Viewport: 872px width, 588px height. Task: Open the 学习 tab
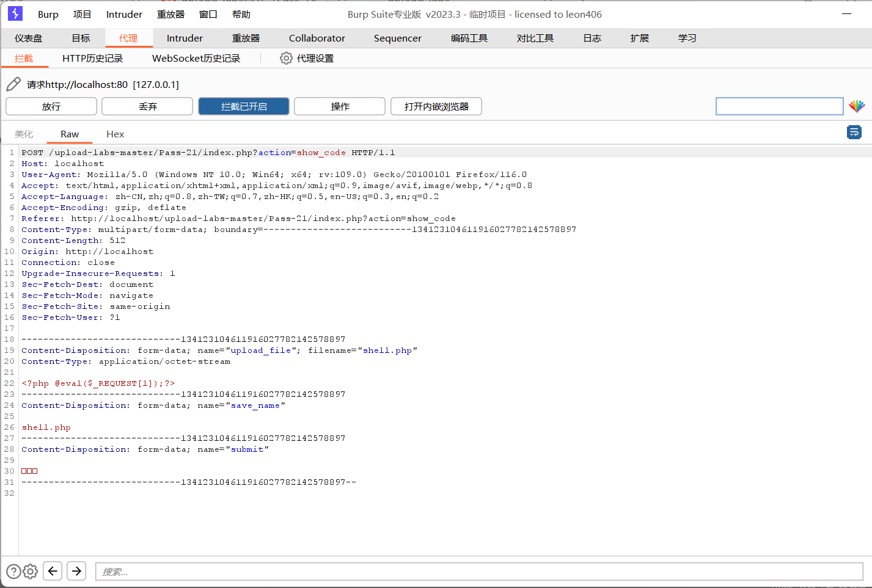(x=687, y=38)
